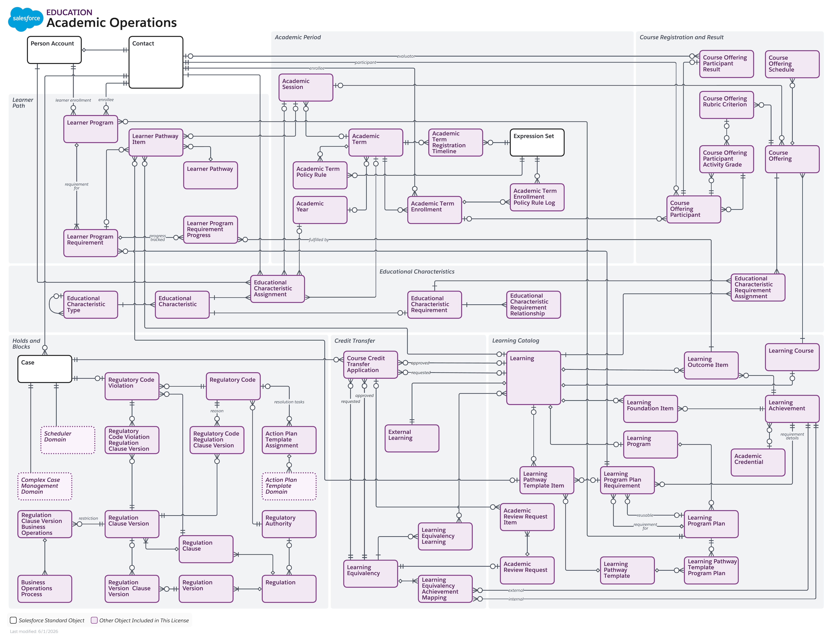Click the Learning Foundation Item box

(x=650, y=409)
